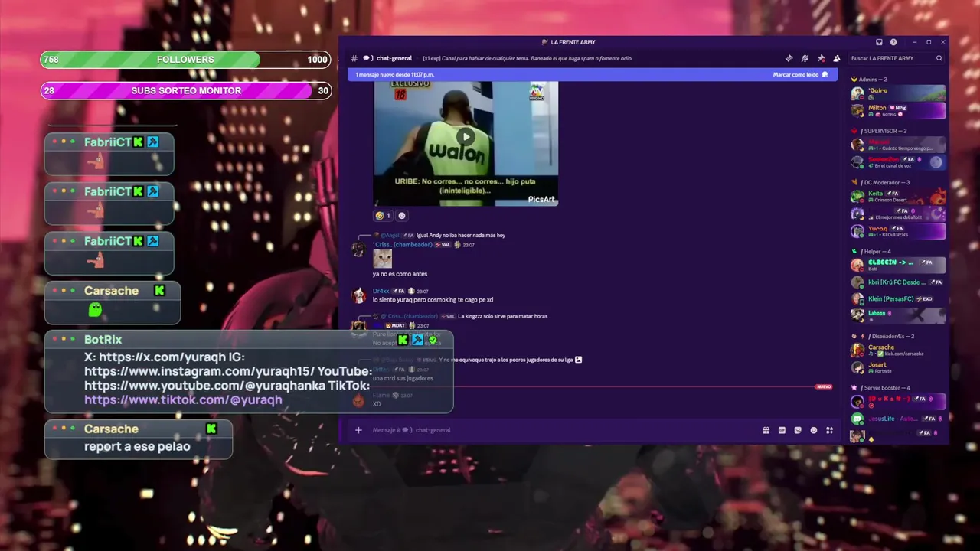Click the laughing emoji reaction count
This screenshot has height=551, width=980.
point(384,216)
